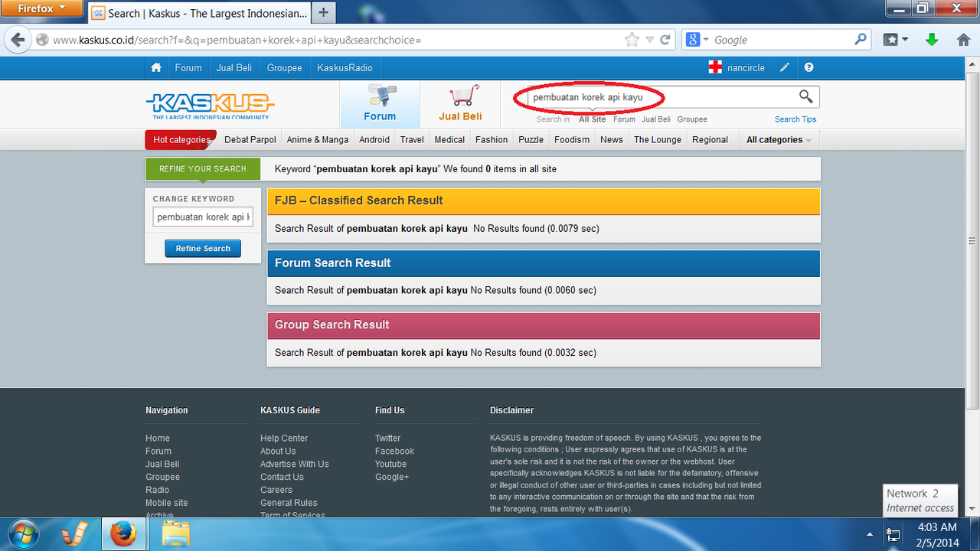Open the Regional category
Screen dimensions: 980x551
tap(710, 139)
